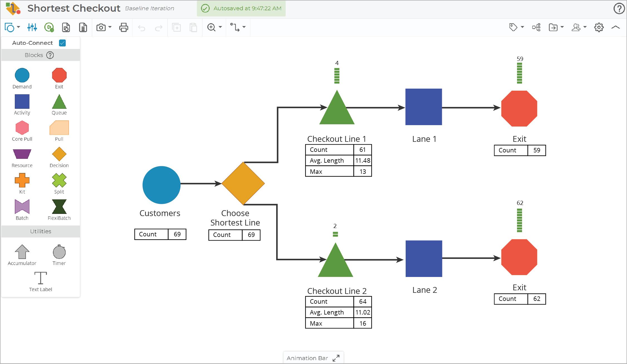The image size is (627, 364).
Task: Click the Demand block icon
Action: 22,75
